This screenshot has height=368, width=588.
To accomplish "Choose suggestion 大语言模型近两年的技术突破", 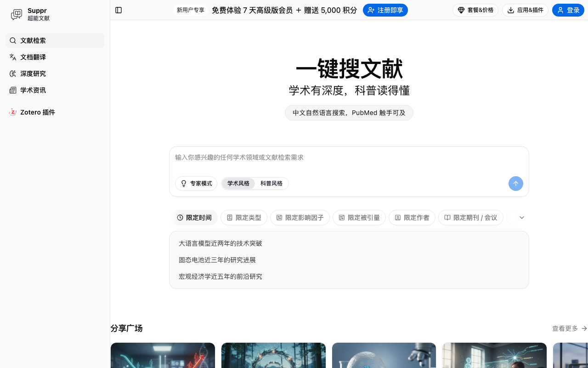I will click(x=220, y=243).
